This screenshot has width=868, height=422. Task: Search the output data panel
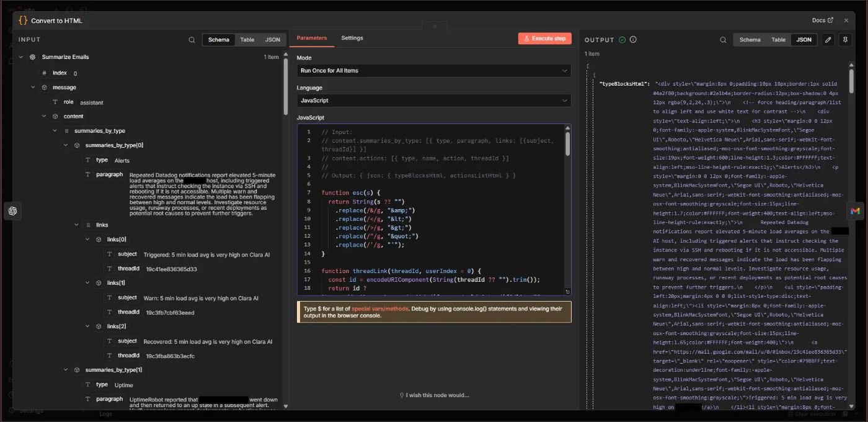point(723,40)
